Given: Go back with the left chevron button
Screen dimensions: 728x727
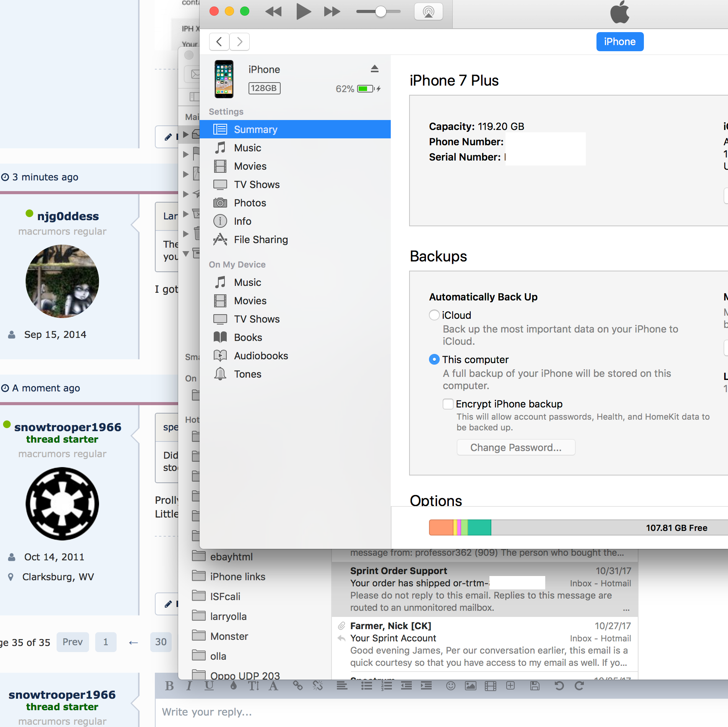Looking at the screenshot, I should 219,42.
